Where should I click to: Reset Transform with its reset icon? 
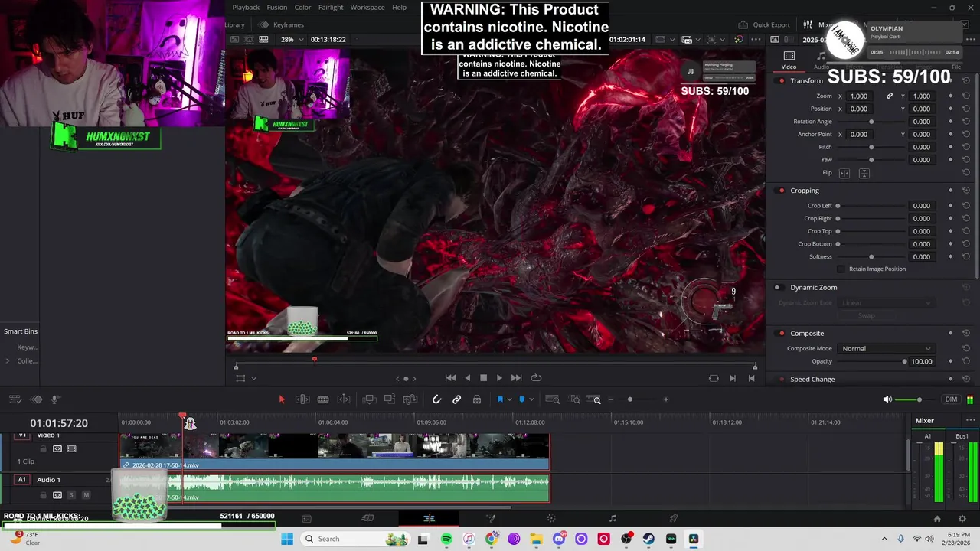pyautogui.click(x=965, y=81)
